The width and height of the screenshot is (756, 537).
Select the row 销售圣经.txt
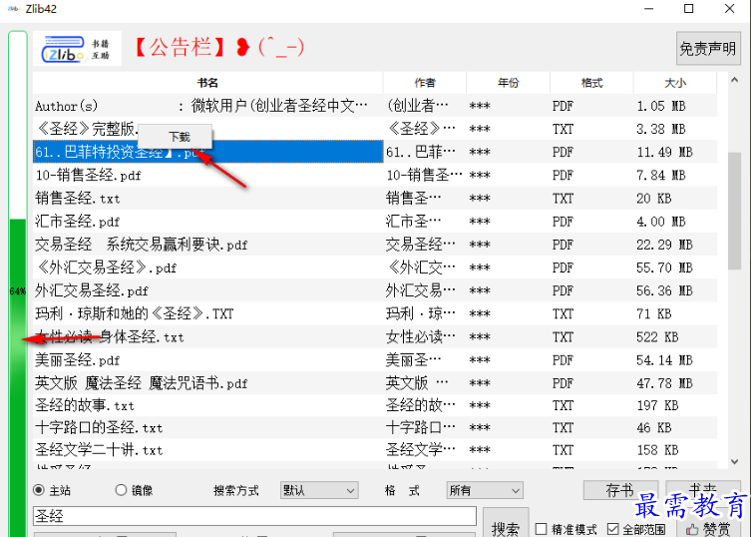[375, 199]
